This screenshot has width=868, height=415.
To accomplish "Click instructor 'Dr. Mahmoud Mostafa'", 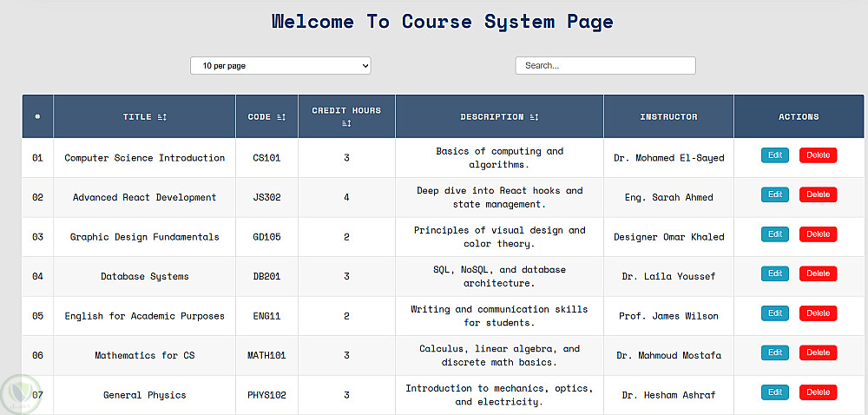I will (x=668, y=355).
